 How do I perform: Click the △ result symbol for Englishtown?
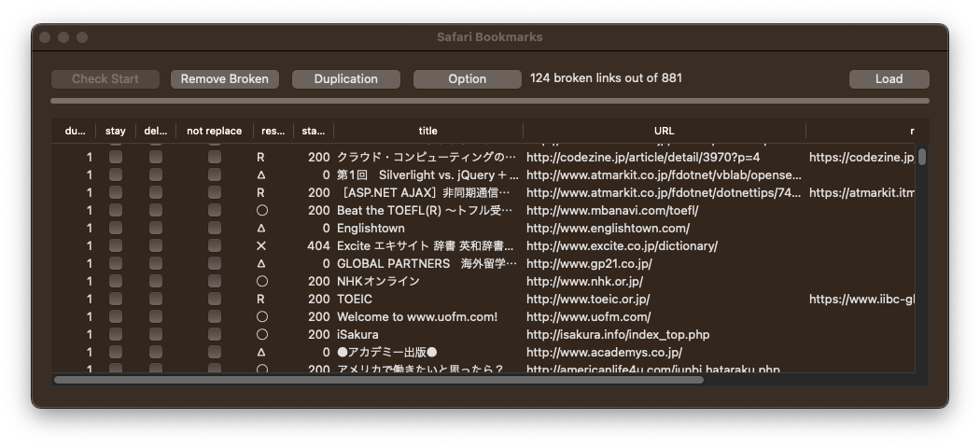[261, 229]
